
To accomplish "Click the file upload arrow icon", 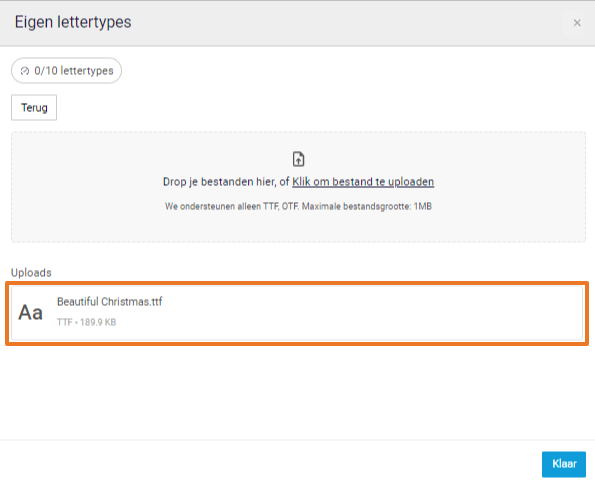I will [x=299, y=159].
